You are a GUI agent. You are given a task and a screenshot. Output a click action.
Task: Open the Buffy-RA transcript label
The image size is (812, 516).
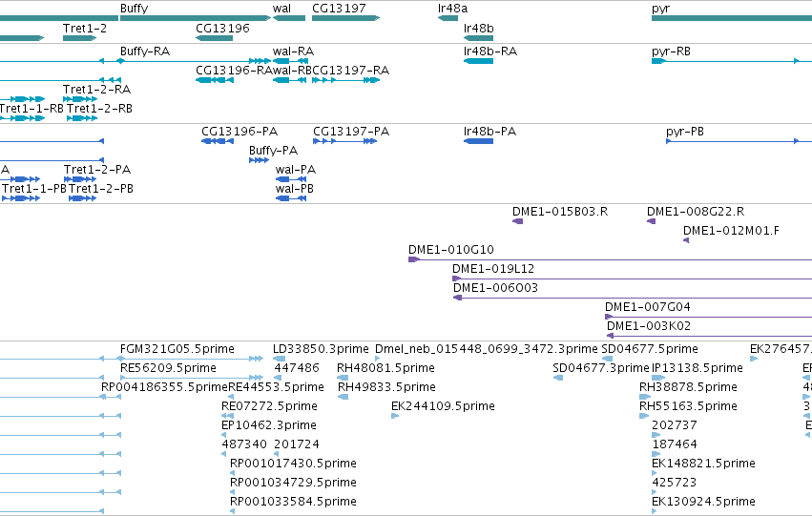pyautogui.click(x=145, y=52)
